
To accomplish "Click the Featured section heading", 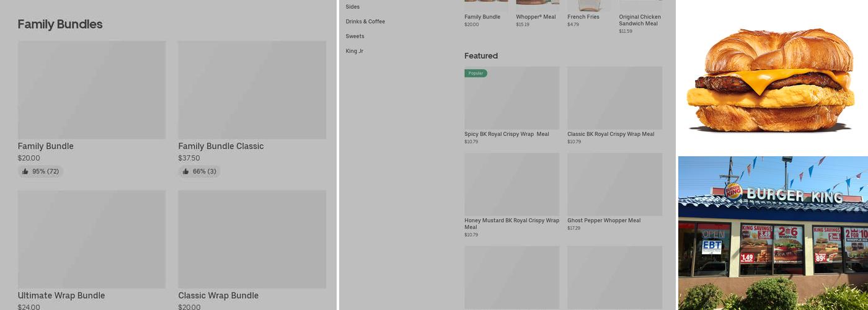I will (481, 56).
